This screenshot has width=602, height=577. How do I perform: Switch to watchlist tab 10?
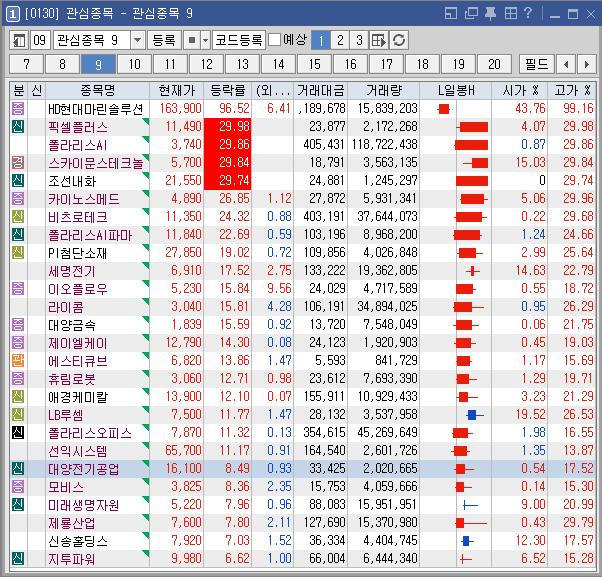tap(134, 64)
